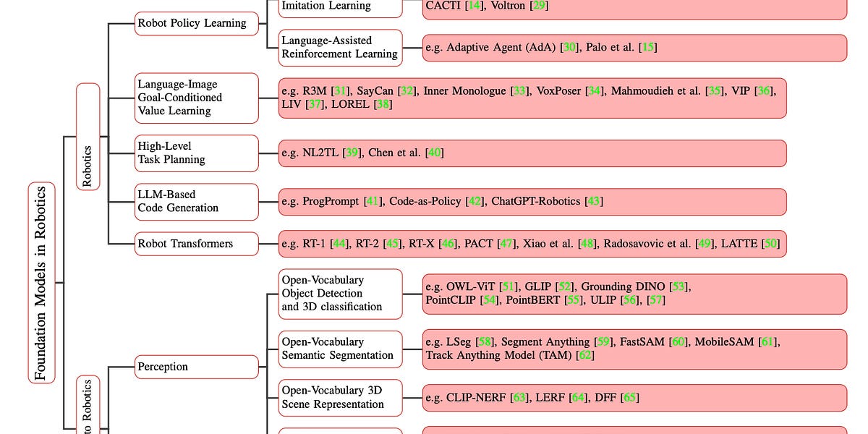Open citation 32 for SayCan
This screenshot has width=868, height=434.
click(x=405, y=92)
